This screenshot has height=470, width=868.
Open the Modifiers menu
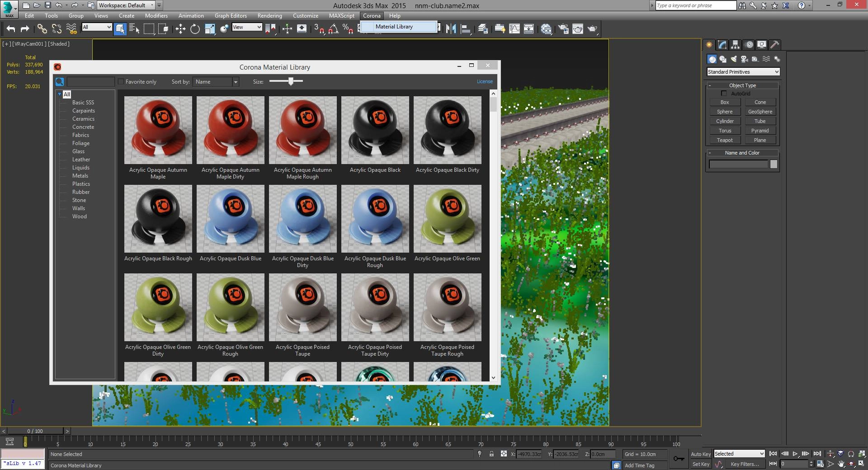[156, 16]
